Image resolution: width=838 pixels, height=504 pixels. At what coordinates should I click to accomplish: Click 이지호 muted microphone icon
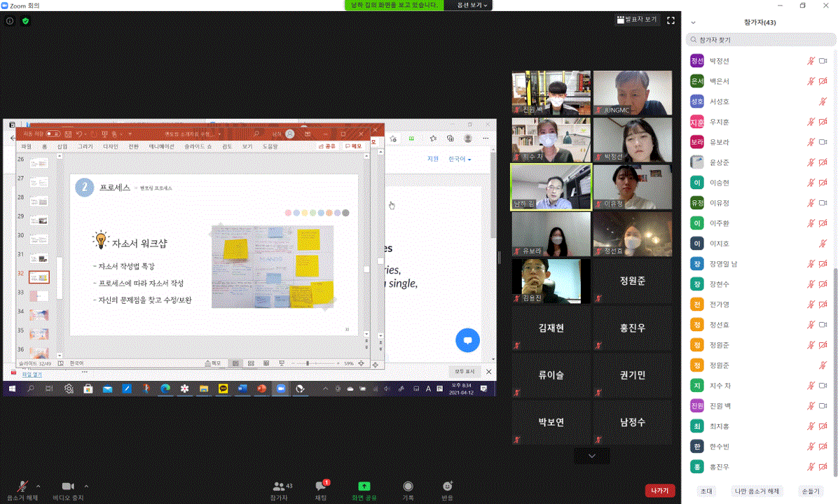[x=823, y=244]
